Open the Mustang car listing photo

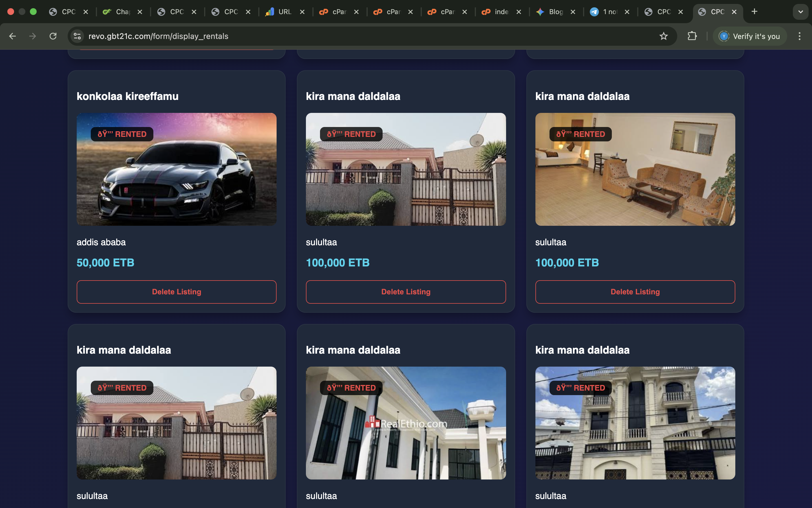176,169
